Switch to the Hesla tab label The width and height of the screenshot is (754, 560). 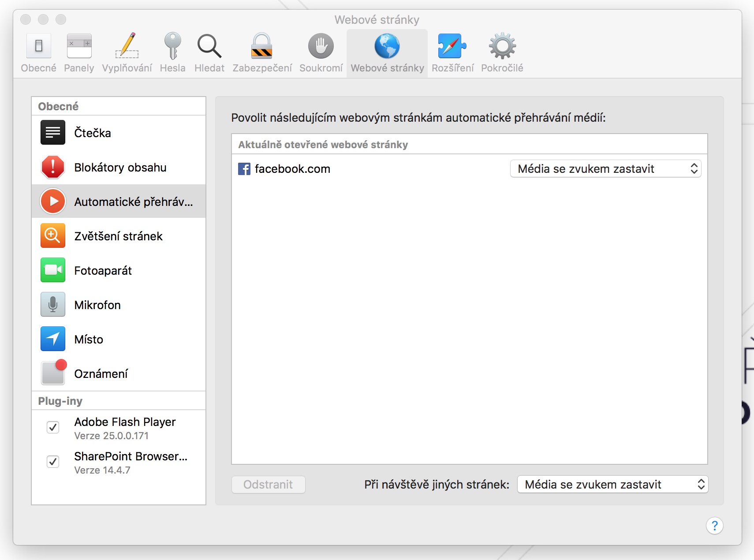click(x=172, y=68)
